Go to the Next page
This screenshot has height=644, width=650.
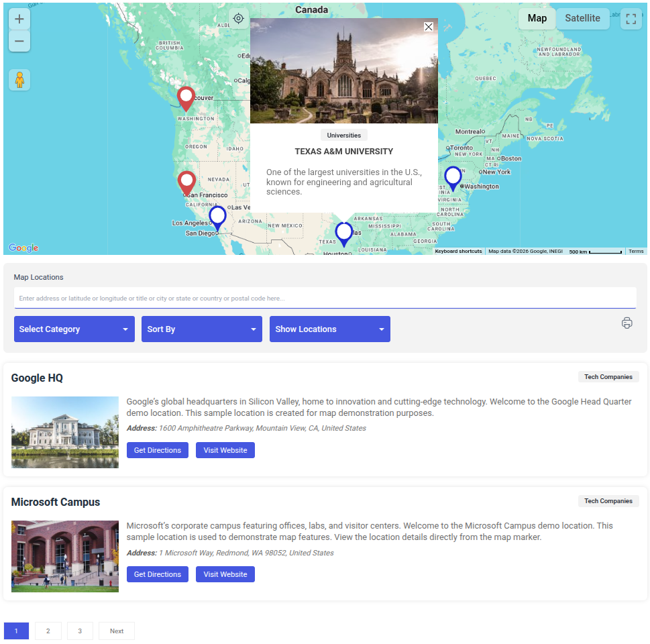point(117,631)
